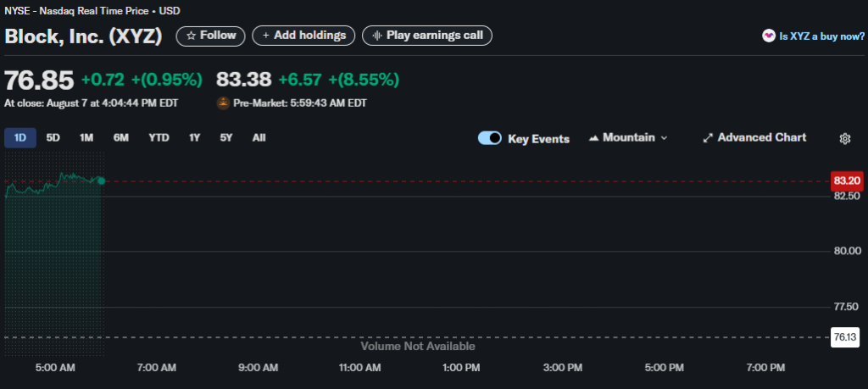Open the Mountain chart type dropdown
868x389 pixels.
[x=628, y=138]
